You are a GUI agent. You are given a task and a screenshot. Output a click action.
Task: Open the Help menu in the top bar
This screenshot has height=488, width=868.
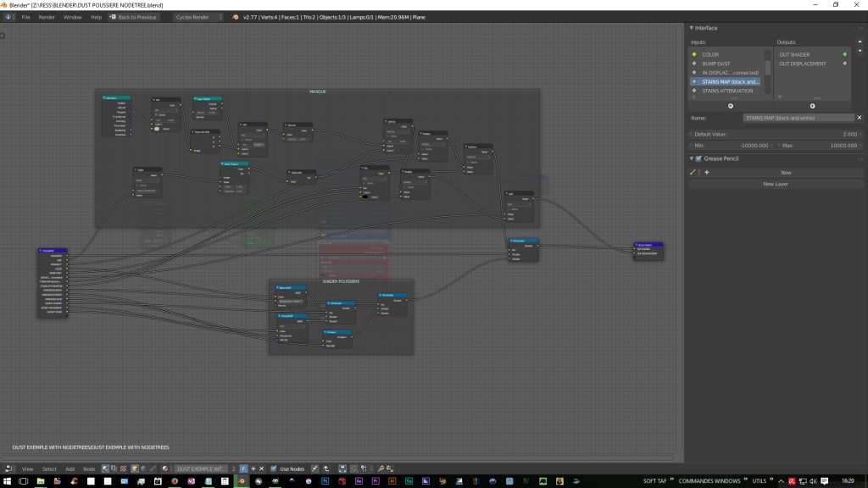95,16
